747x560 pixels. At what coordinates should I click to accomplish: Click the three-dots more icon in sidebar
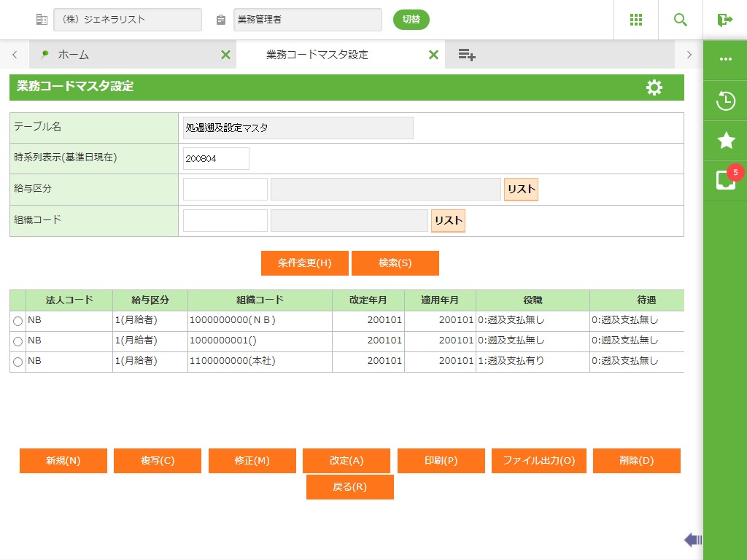[725, 59]
